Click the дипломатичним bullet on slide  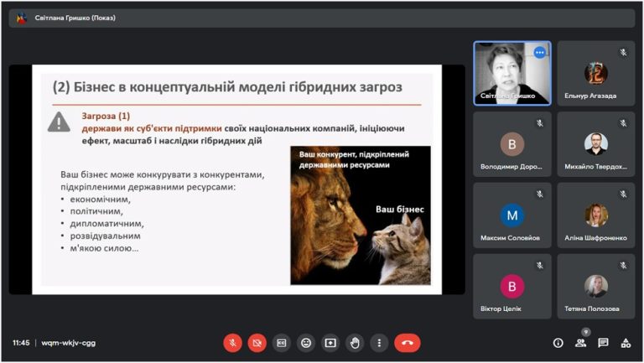click(106, 224)
